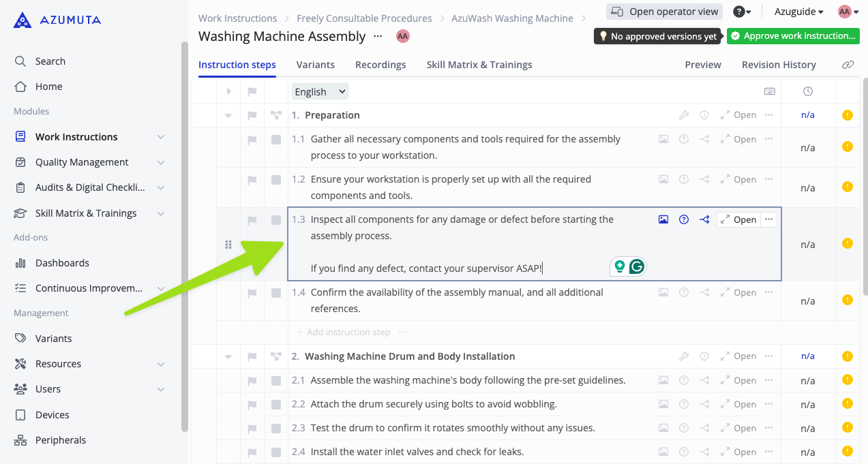868x464 pixels.
Task: Open the Revision History tab
Action: (779, 65)
